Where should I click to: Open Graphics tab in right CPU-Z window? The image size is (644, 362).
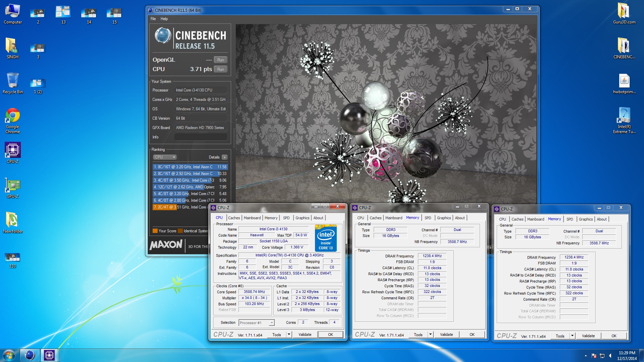pyautogui.click(x=586, y=219)
